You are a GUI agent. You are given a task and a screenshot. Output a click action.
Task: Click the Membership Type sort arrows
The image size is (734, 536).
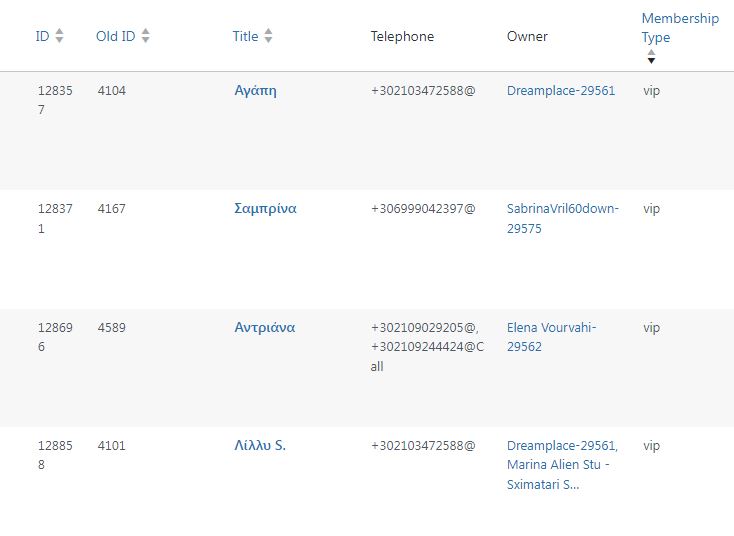coord(651,56)
